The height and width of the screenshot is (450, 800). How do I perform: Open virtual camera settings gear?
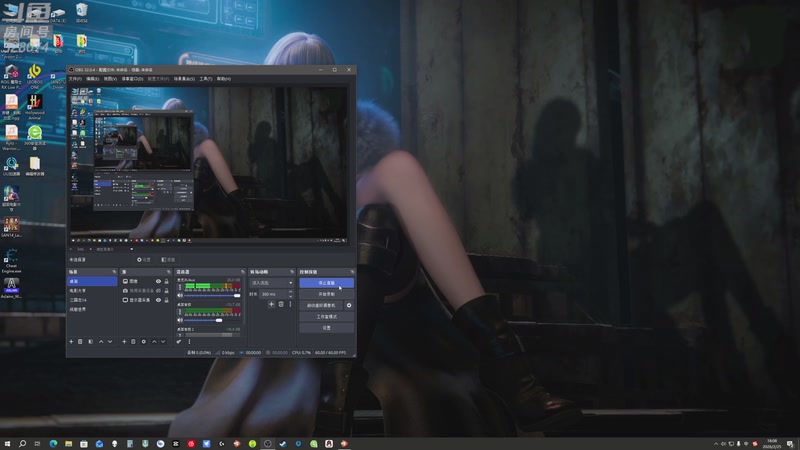tap(349, 305)
